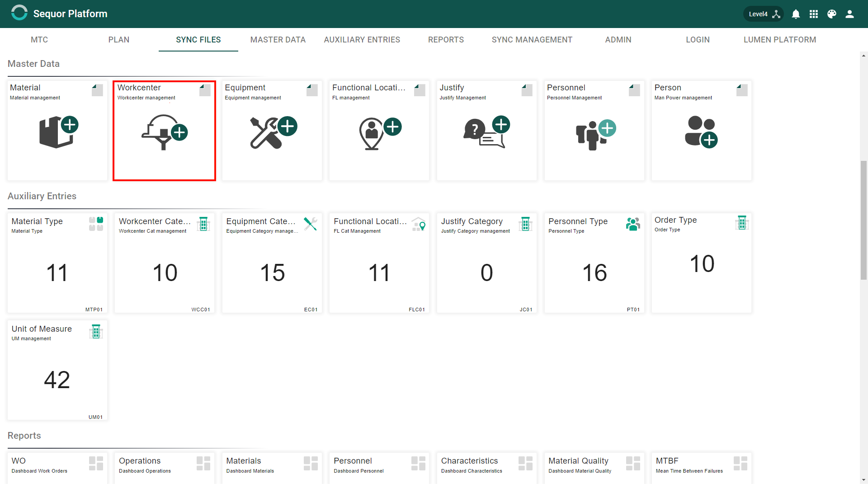
Task: Open the Personnel dashboard report title
Action: point(353,461)
